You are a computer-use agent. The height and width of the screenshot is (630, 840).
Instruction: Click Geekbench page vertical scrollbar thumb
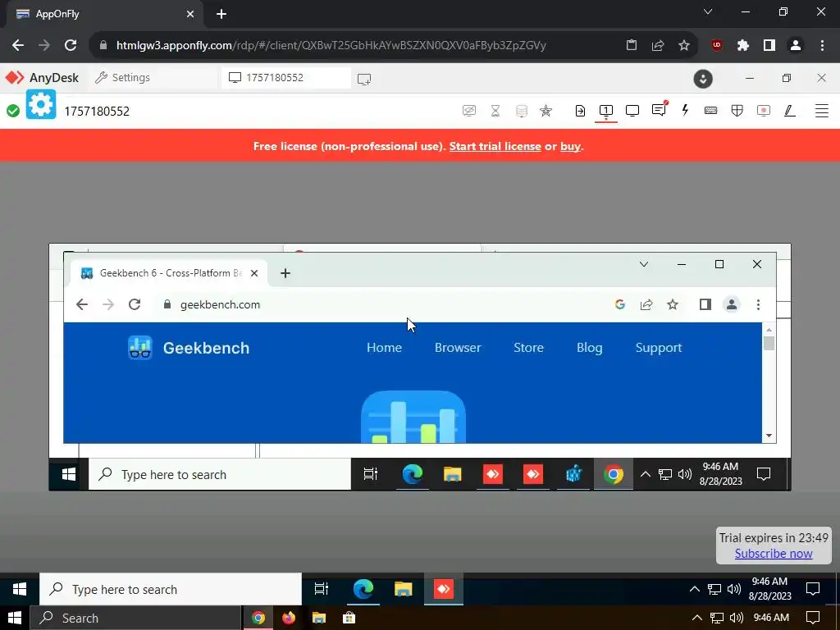coord(769,344)
